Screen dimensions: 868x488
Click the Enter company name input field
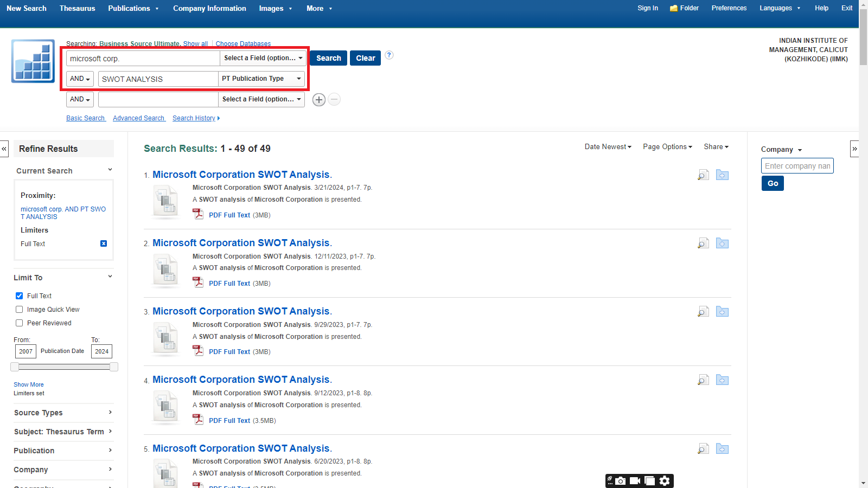tap(797, 166)
